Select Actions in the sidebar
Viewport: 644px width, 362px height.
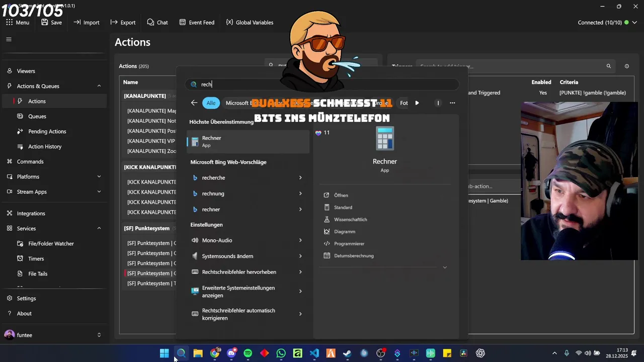[x=53, y=101]
